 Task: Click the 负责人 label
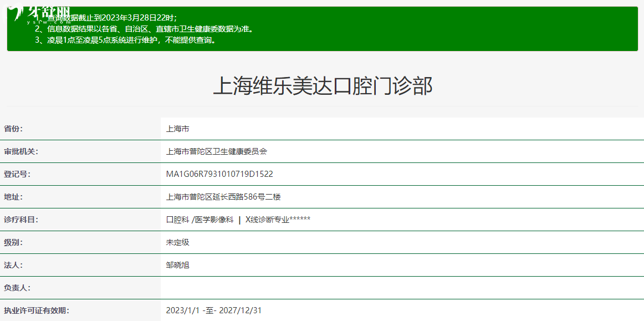[x=17, y=288]
